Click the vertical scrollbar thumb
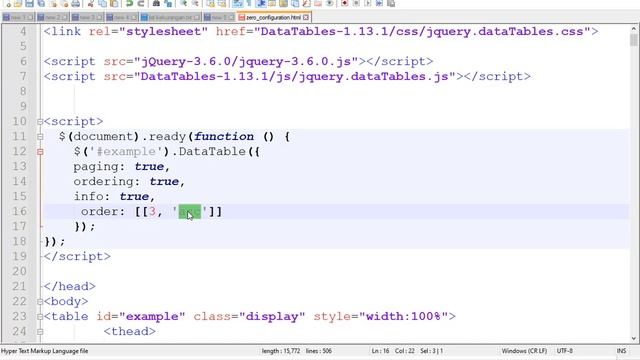The height and width of the screenshot is (360, 640). 634,40
